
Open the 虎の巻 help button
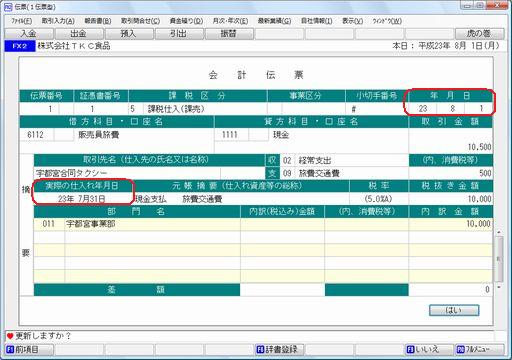point(479,34)
